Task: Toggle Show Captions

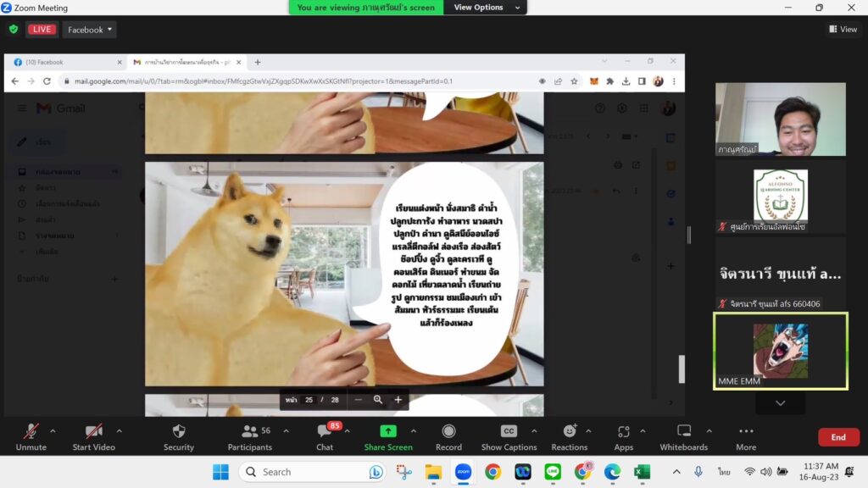Action: click(x=509, y=431)
